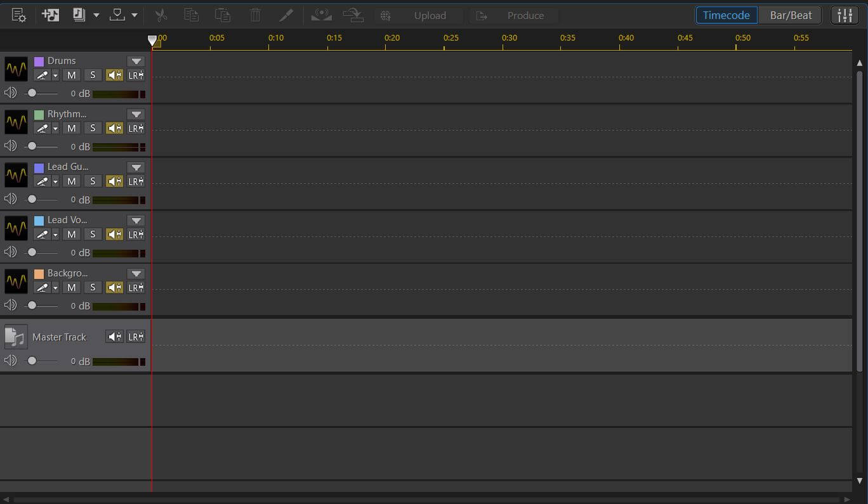Solo the Rhythm track

pyautogui.click(x=93, y=128)
